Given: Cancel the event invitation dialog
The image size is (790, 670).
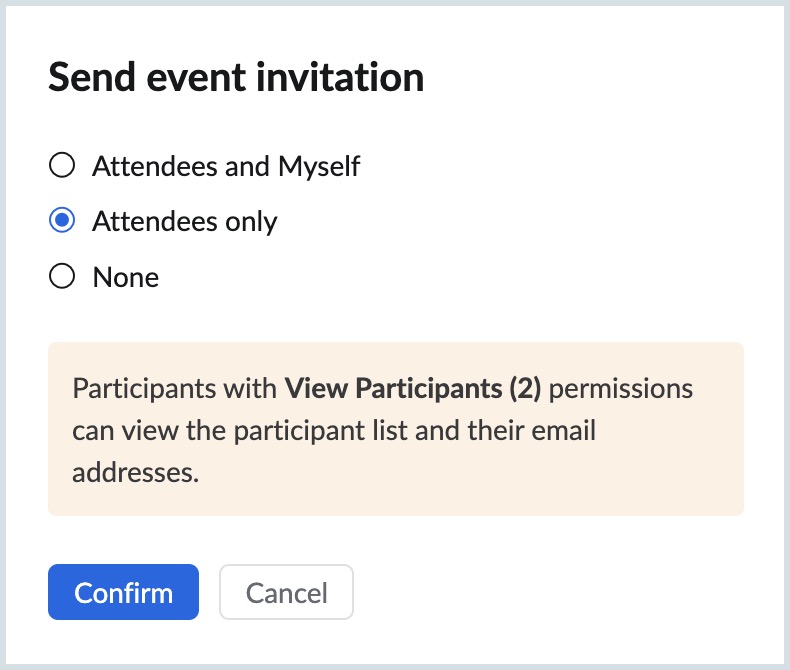Looking at the screenshot, I should [286, 592].
